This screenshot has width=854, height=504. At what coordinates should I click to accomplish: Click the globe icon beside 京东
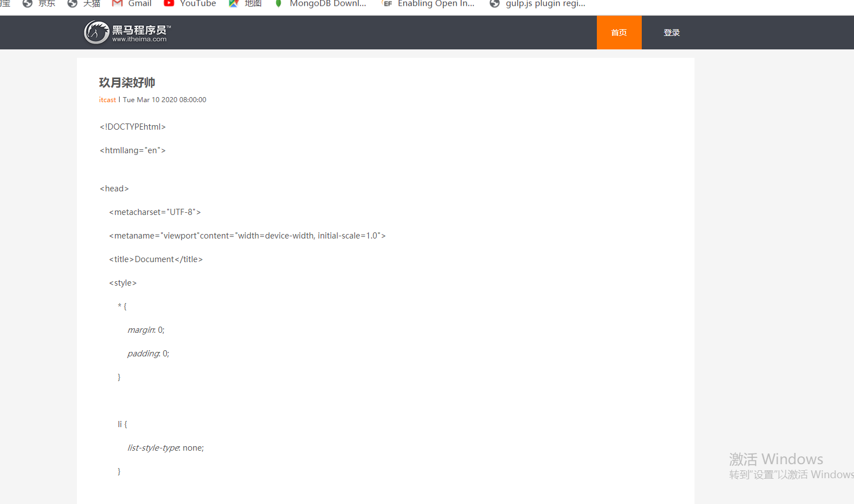[27, 3]
